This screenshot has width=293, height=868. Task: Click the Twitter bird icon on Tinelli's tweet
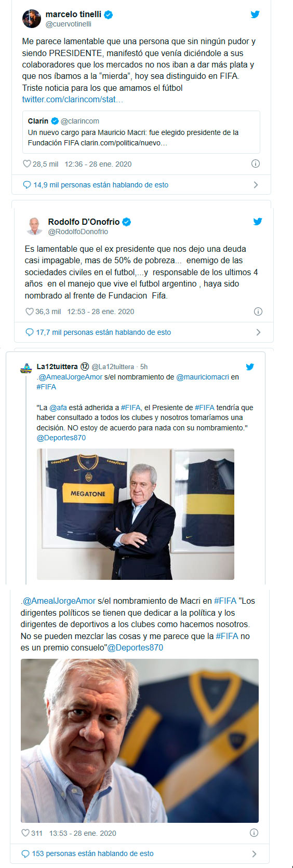[255, 15]
